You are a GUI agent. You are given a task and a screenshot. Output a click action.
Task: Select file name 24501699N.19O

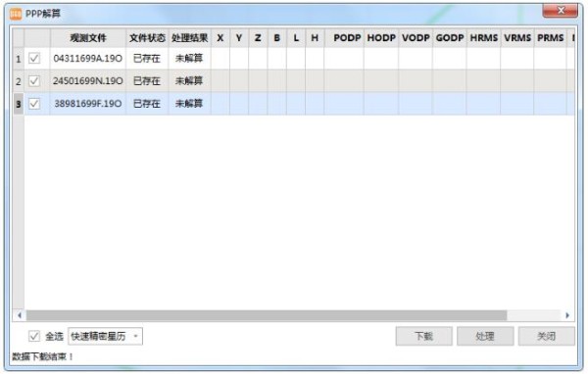click(88, 81)
